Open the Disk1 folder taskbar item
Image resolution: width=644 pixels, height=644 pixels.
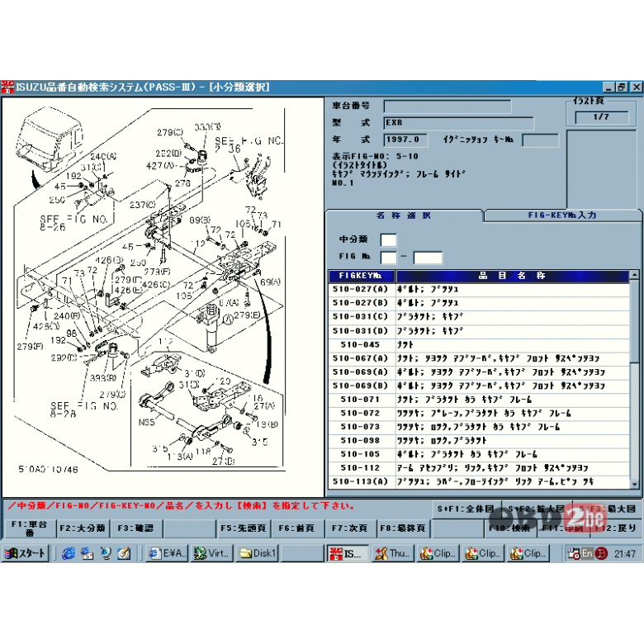[258, 553]
